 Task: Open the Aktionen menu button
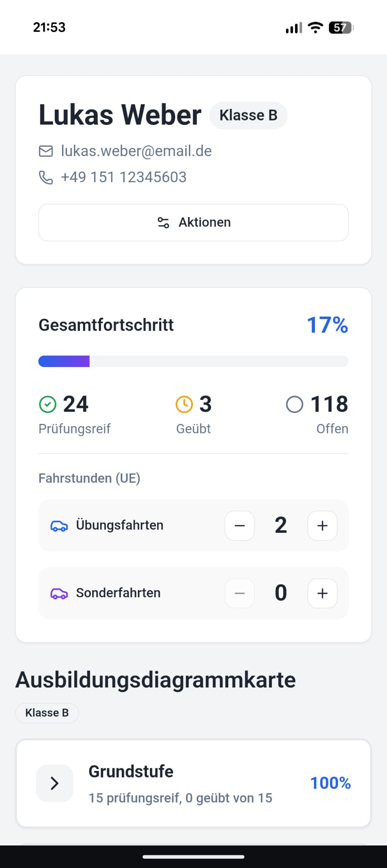193,223
